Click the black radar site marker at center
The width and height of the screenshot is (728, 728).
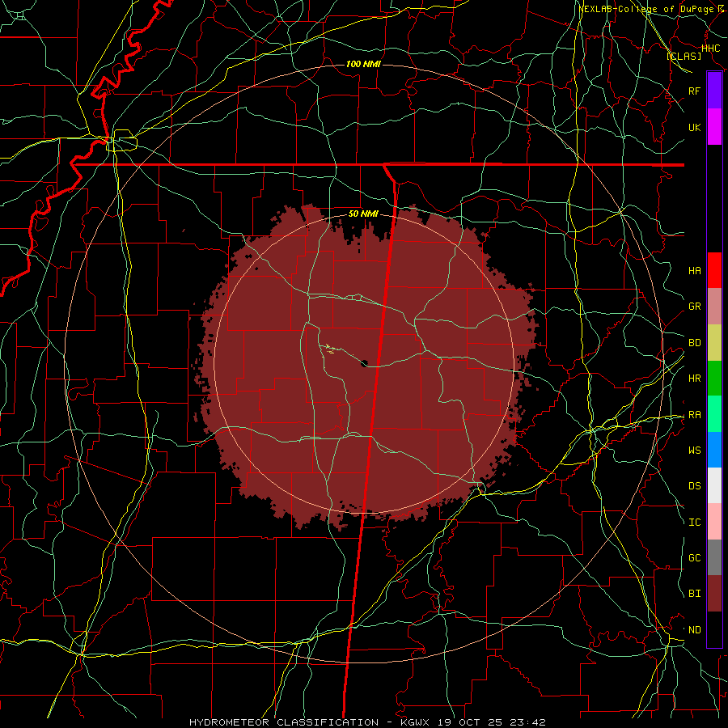(x=364, y=362)
